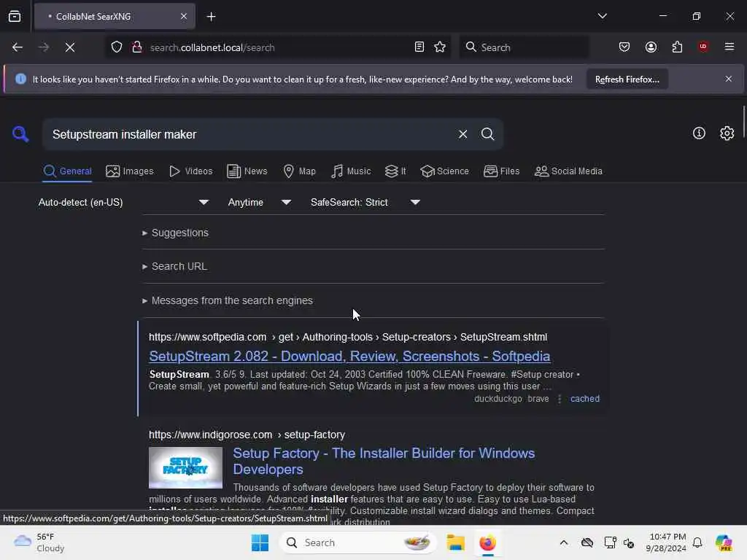747x560 pixels.
Task: List all tabs dropdown chevron
Action: pos(603,16)
